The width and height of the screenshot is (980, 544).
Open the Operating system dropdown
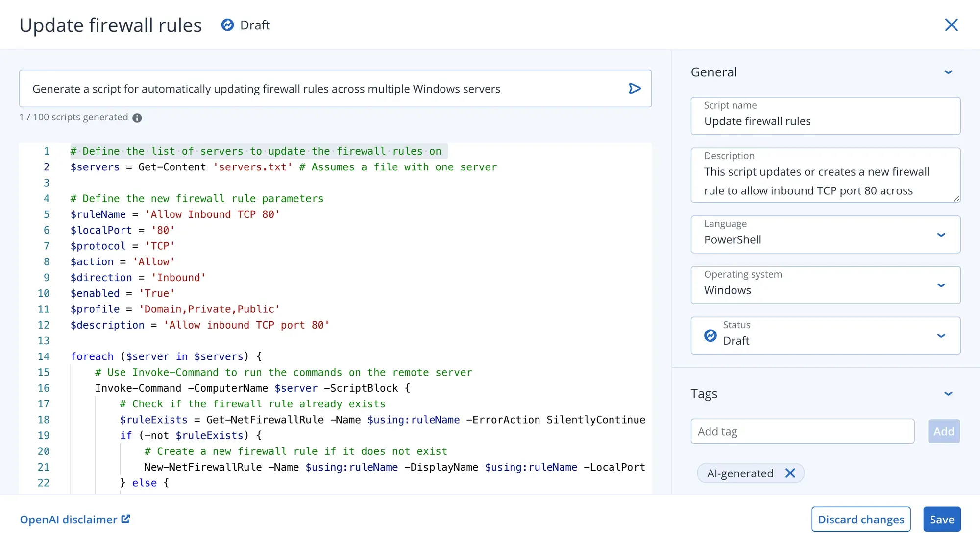click(x=941, y=285)
